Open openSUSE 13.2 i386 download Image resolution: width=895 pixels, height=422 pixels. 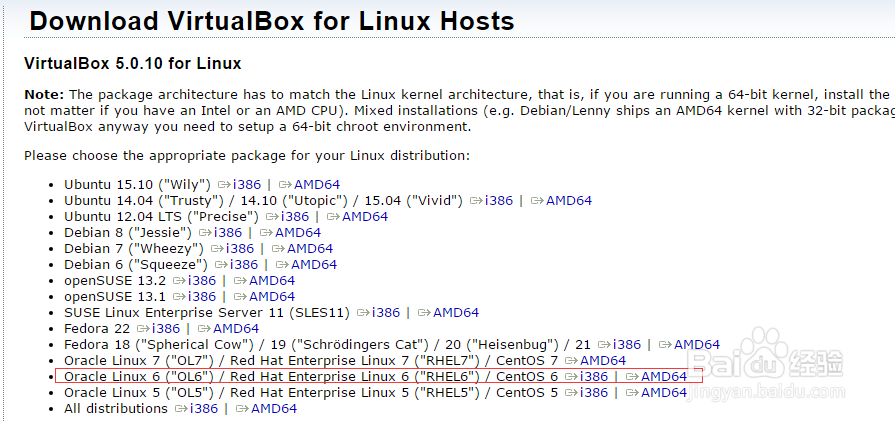(x=202, y=280)
